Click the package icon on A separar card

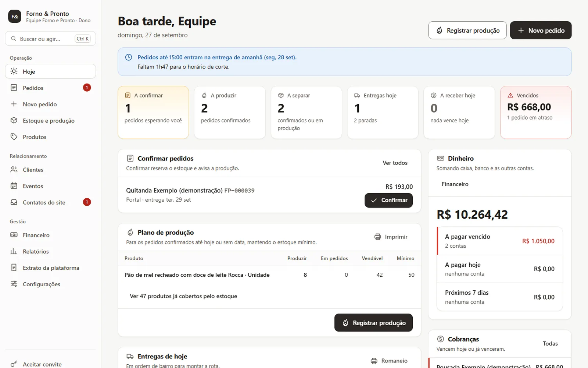pyautogui.click(x=281, y=95)
